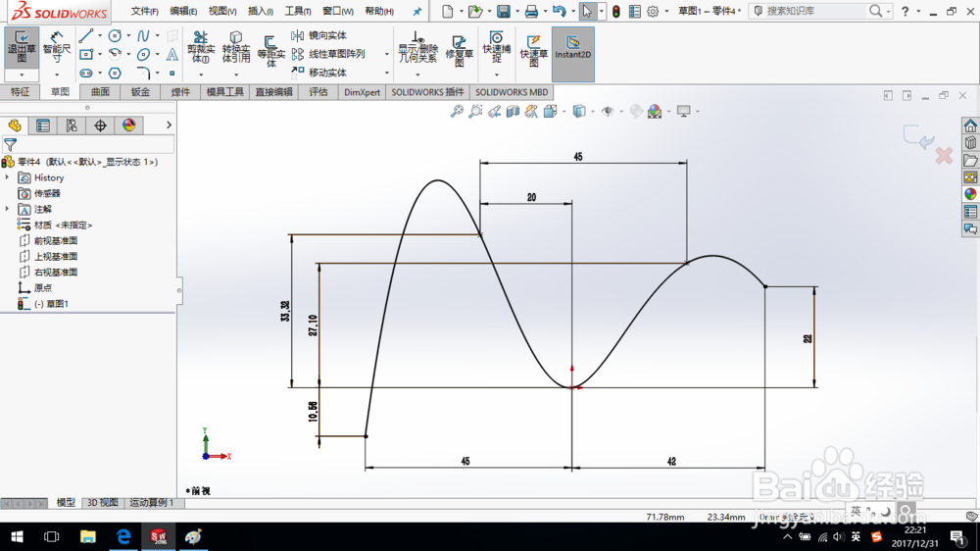Open the PropertyManager tab icon
The width and height of the screenshot is (980, 551).
tap(43, 125)
